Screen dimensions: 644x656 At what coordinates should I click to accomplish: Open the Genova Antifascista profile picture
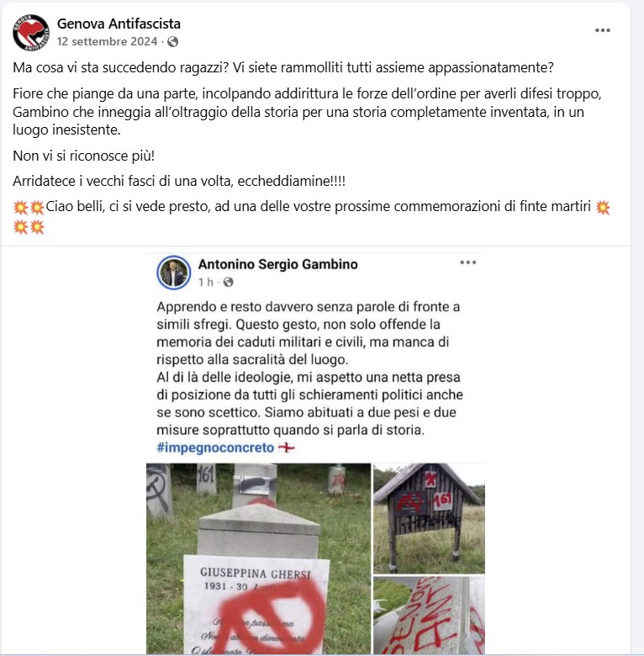[x=31, y=33]
